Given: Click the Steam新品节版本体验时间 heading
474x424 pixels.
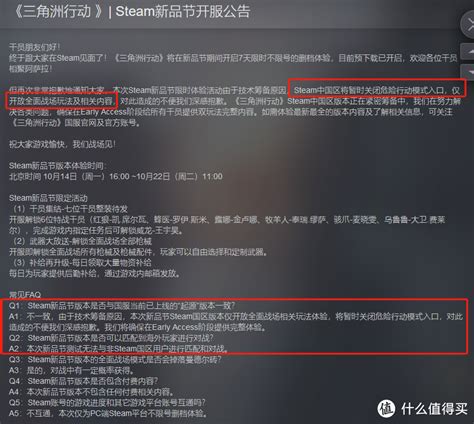Looking at the screenshot, I should 57,166.
